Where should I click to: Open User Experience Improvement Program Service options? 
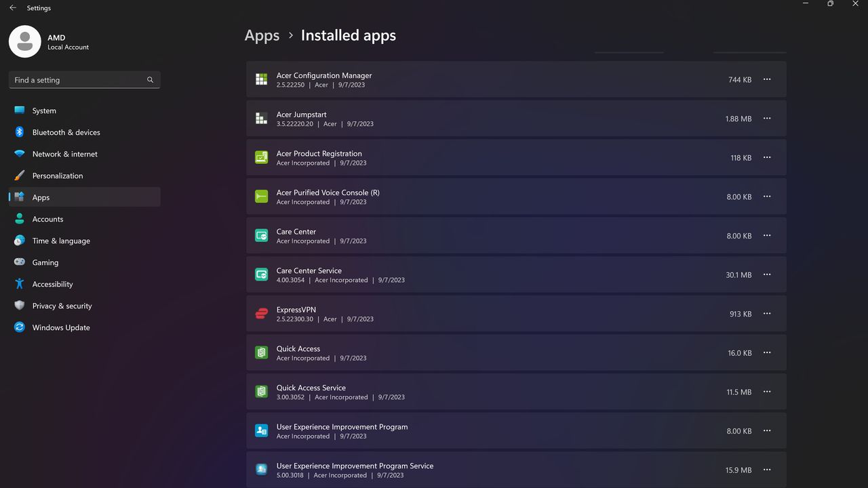click(767, 470)
